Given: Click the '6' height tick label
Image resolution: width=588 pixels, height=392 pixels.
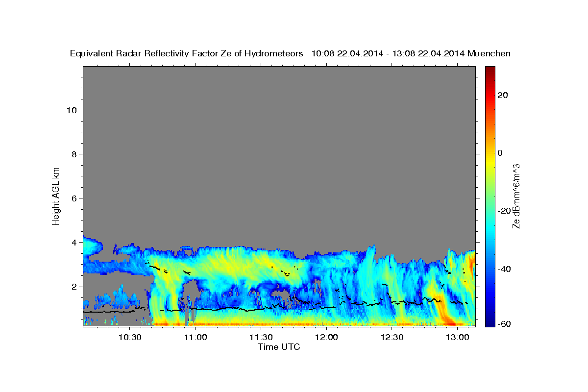Looking at the screenshot, I should pos(74,198).
